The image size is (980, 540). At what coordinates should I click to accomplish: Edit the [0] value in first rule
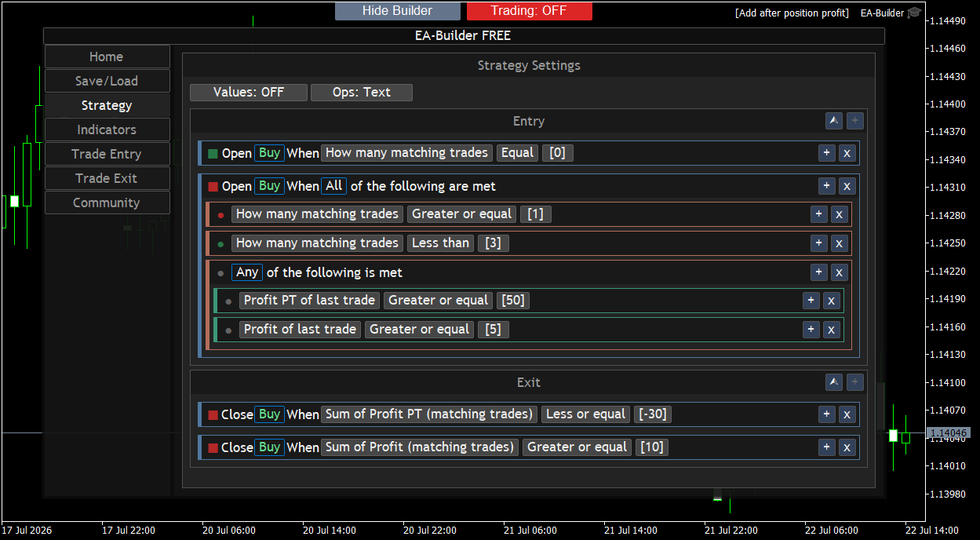[558, 153]
